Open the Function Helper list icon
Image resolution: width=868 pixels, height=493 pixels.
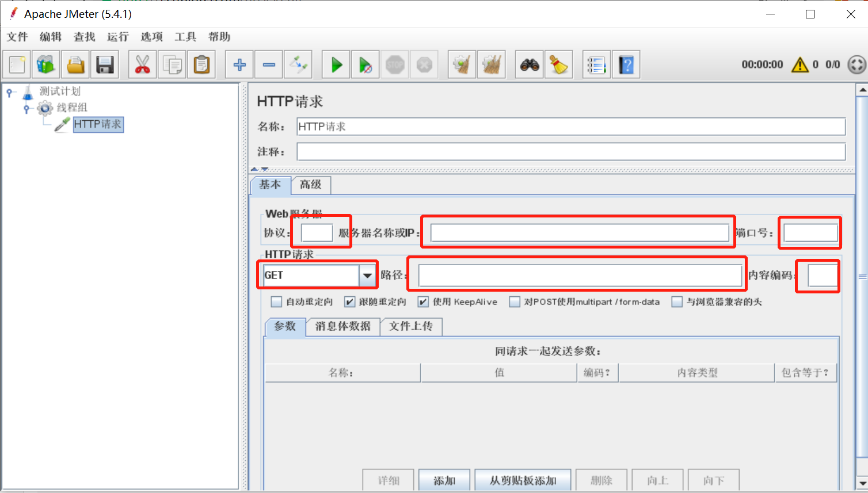597,64
